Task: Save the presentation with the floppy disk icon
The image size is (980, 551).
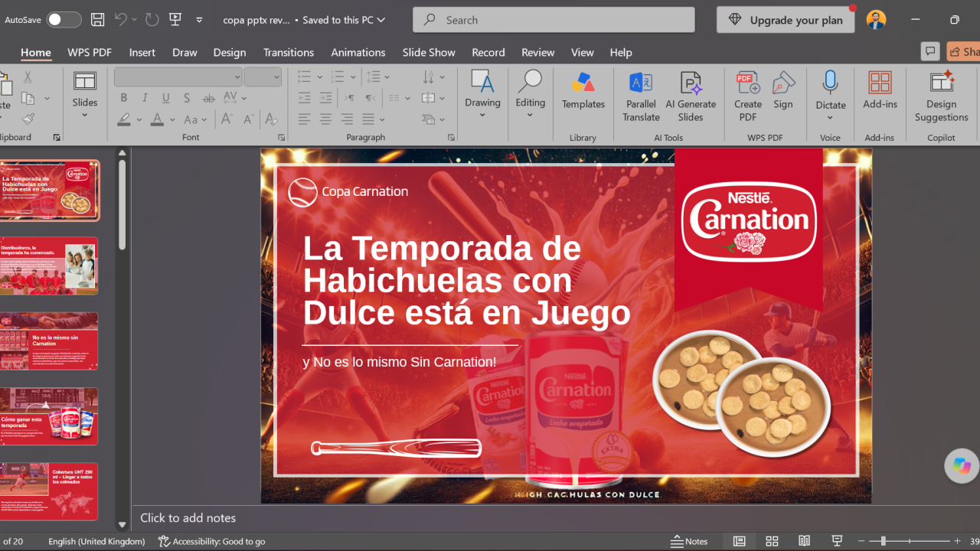Action: coord(97,20)
